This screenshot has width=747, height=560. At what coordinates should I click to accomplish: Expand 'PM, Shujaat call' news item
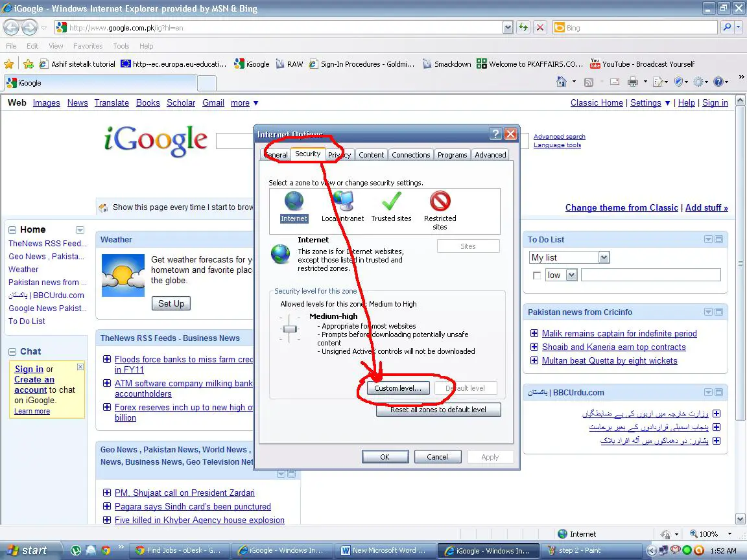107,493
